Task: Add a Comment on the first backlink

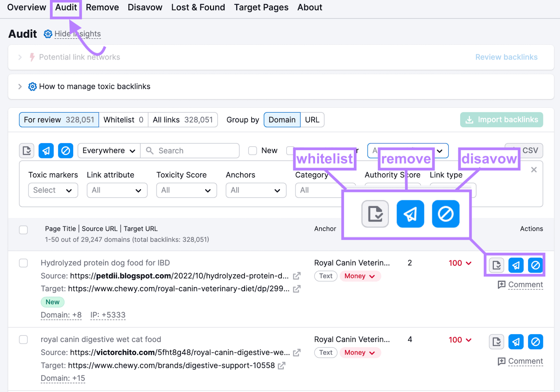Action: [x=520, y=285]
